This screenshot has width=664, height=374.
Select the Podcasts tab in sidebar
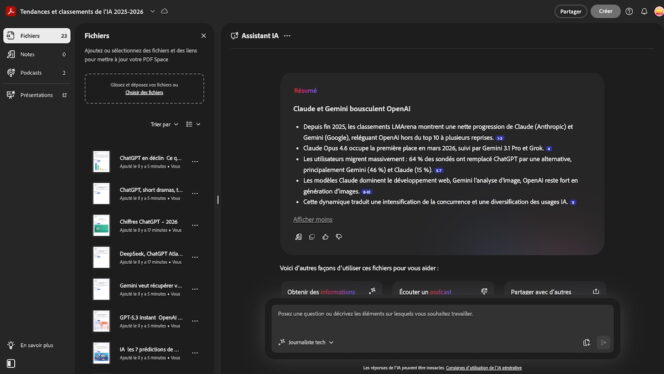[x=37, y=73]
